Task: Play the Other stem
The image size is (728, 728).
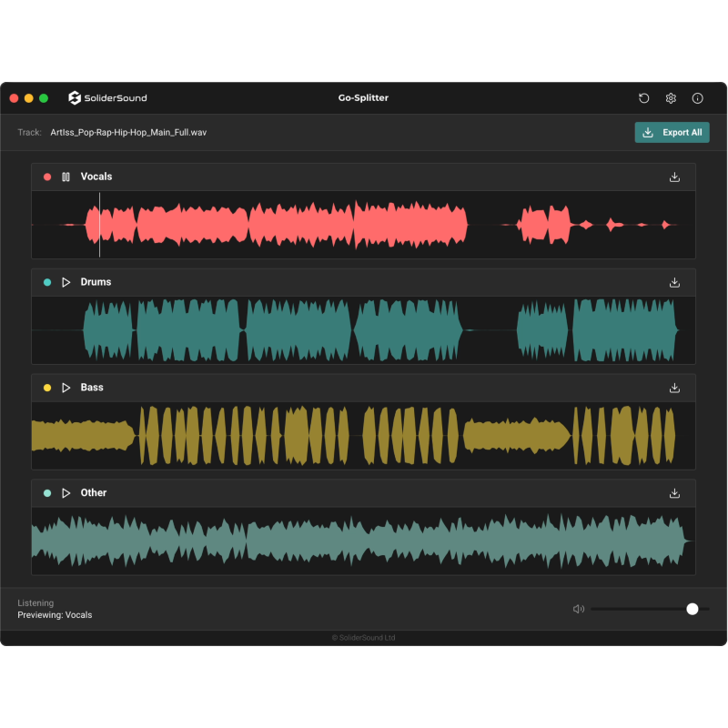Action: click(66, 493)
